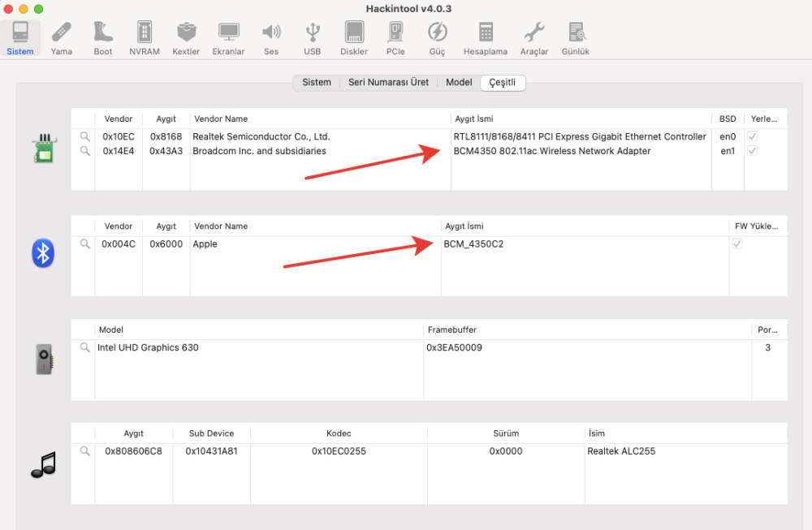Toggle Yerleşik checkbox for en0 row

pyautogui.click(x=753, y=136)
